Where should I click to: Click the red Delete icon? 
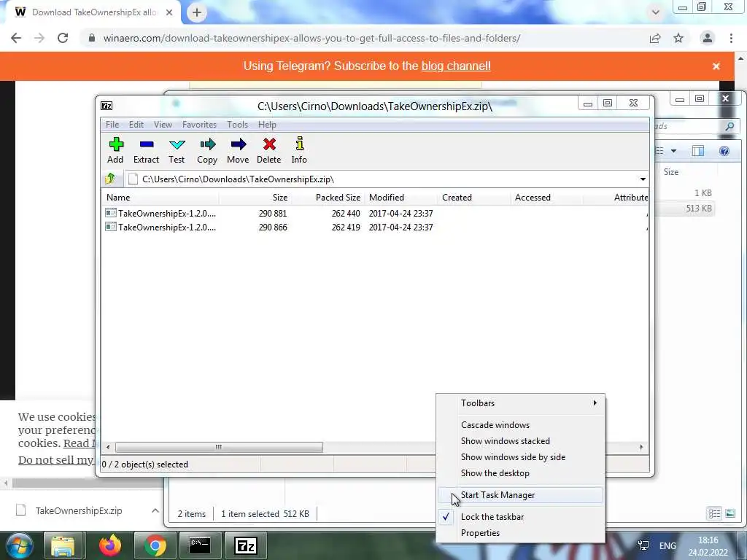point(269,150)
